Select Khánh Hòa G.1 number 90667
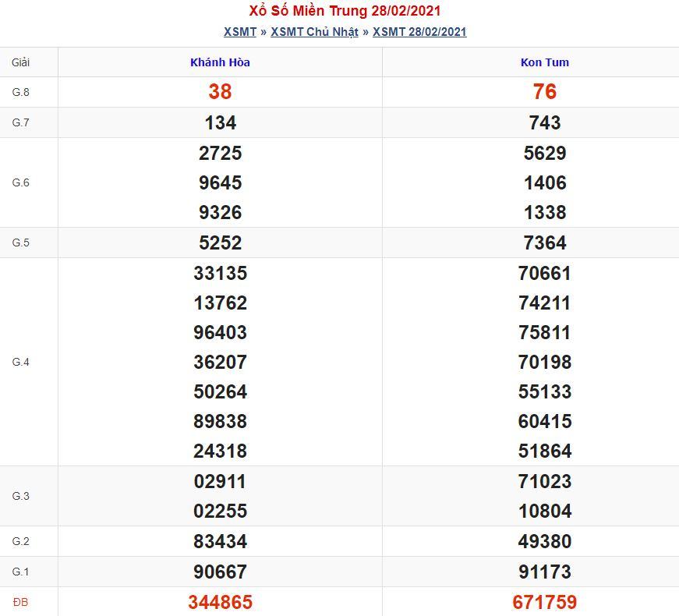 click(x=220, y=572)
